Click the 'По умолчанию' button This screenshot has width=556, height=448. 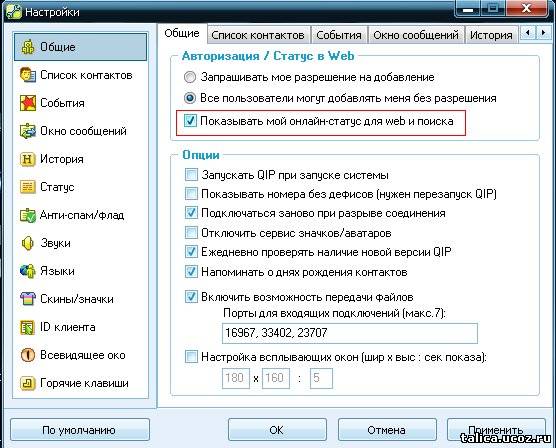tap(79, 430)
